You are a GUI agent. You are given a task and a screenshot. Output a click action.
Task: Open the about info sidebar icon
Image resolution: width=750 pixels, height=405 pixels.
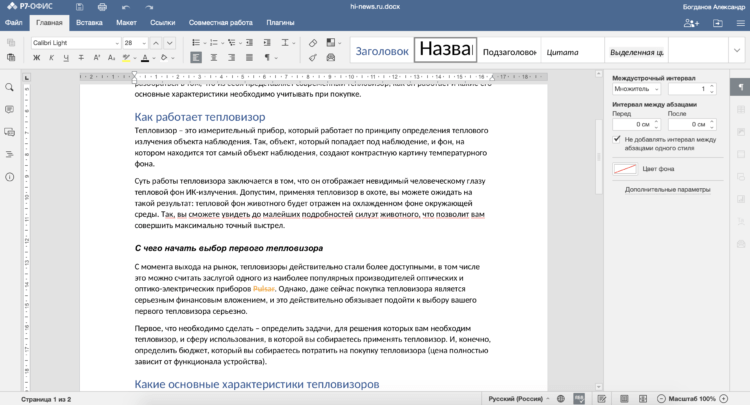click(10, 177)
